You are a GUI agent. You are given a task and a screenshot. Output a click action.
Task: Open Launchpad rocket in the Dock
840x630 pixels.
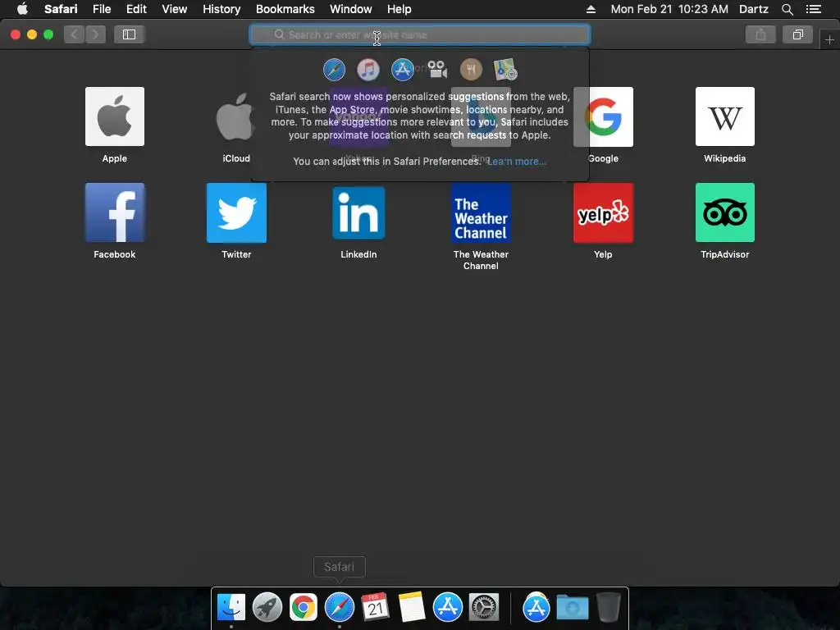267,608
